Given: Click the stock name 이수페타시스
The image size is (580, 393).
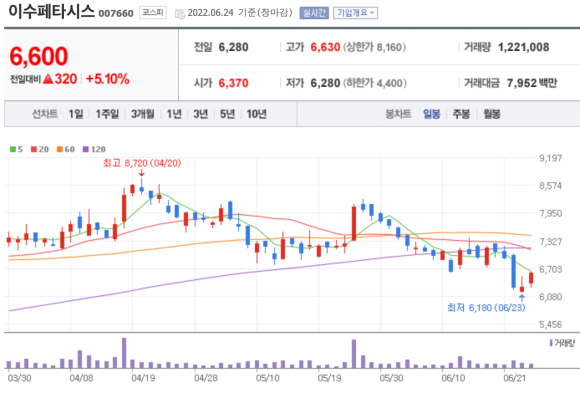Looking at the screenshot, I should pyautogui.click(x=51, y=11).
